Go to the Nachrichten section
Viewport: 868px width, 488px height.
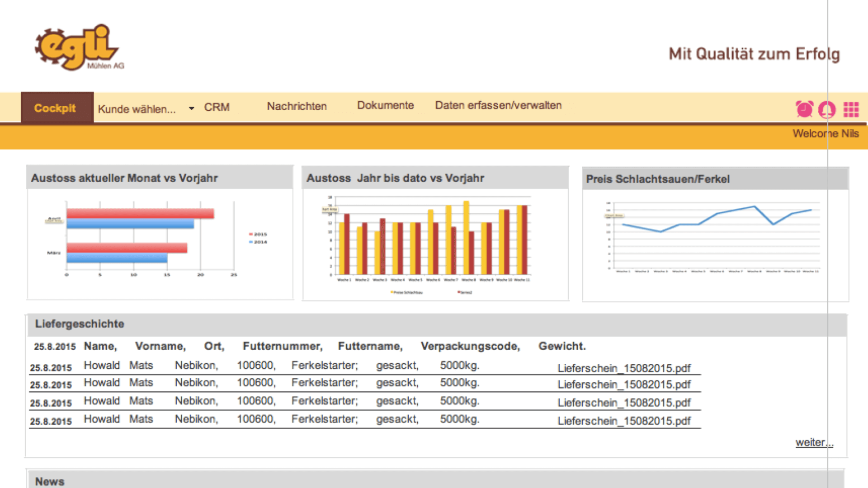[297, 106]
